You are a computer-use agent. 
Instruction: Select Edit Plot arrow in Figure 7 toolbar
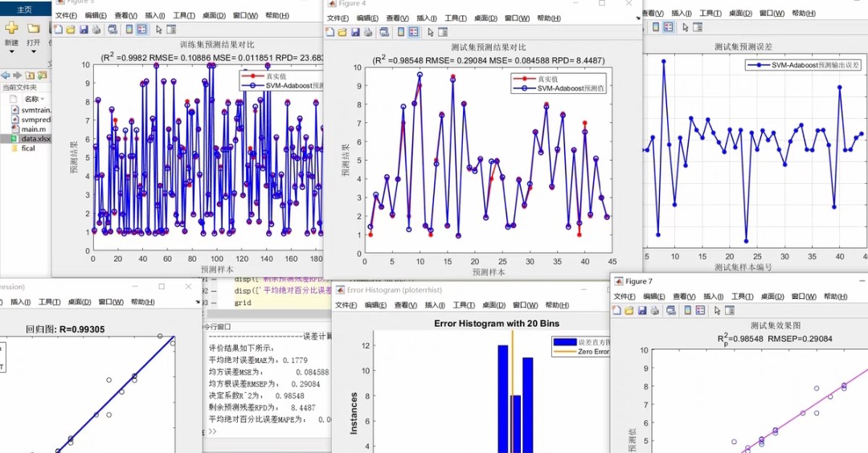coord(718,310)
